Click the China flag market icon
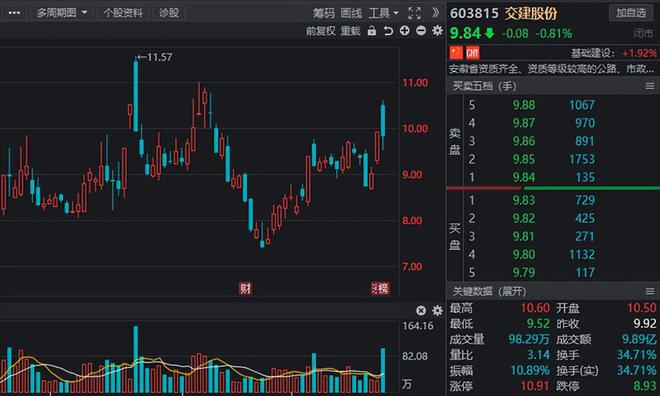Screen dimensions: 660x396 pyautogui.click(x=456, y=53)
